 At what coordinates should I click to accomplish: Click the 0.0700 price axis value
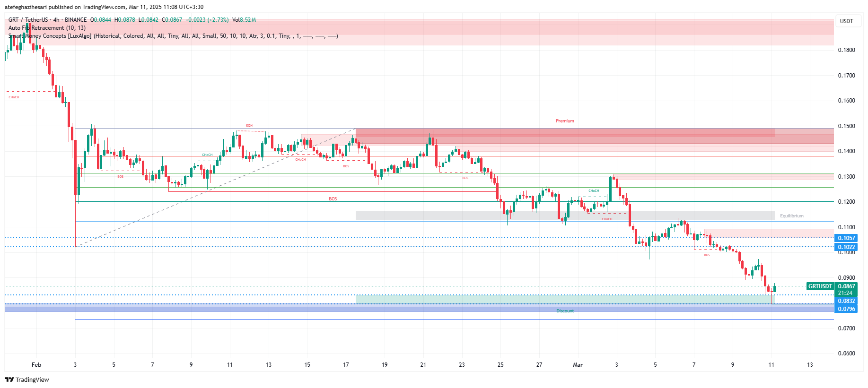pyautogui.click(x=846, y=328)
